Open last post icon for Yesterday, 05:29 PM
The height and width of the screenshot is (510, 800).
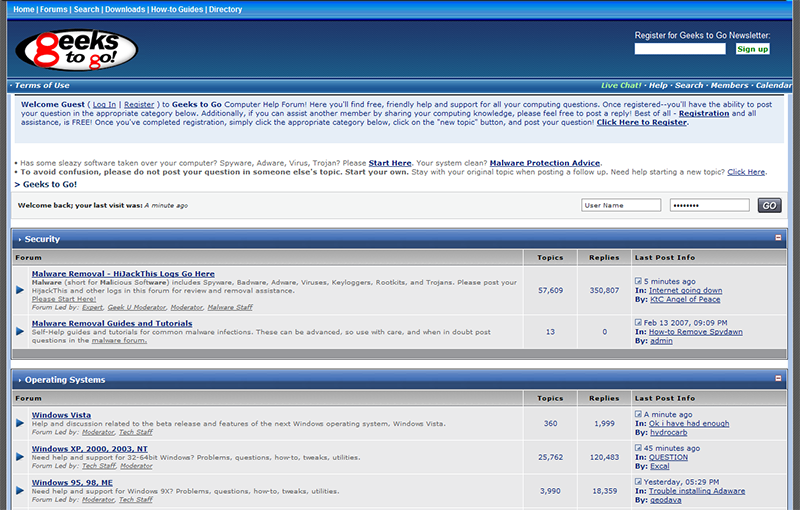click(x=638, y=481)
